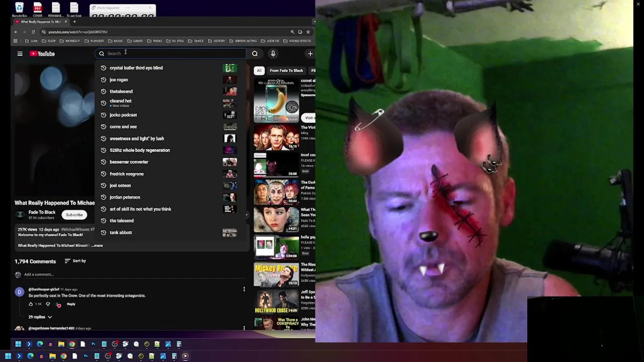This screenshot has width=644, height=362.
Task: Like DanHooper's comment
Action: [x=31, y=304]
